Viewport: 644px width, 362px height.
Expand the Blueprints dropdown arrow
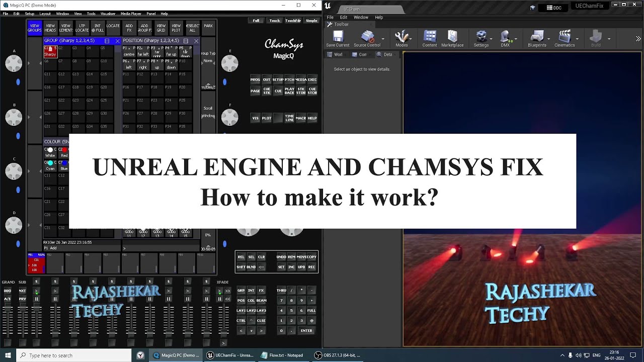click(x=549, y=39)
